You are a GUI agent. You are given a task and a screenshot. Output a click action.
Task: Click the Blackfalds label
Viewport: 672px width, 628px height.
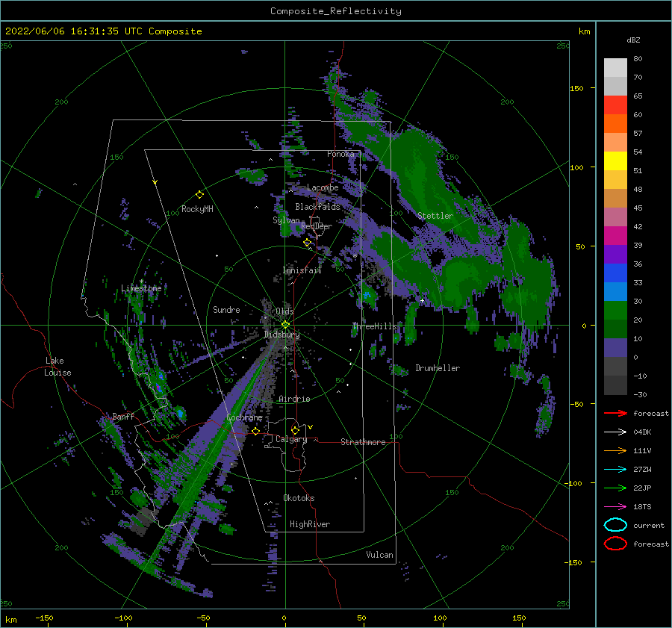pyautogui.click(x=317, y=207)
